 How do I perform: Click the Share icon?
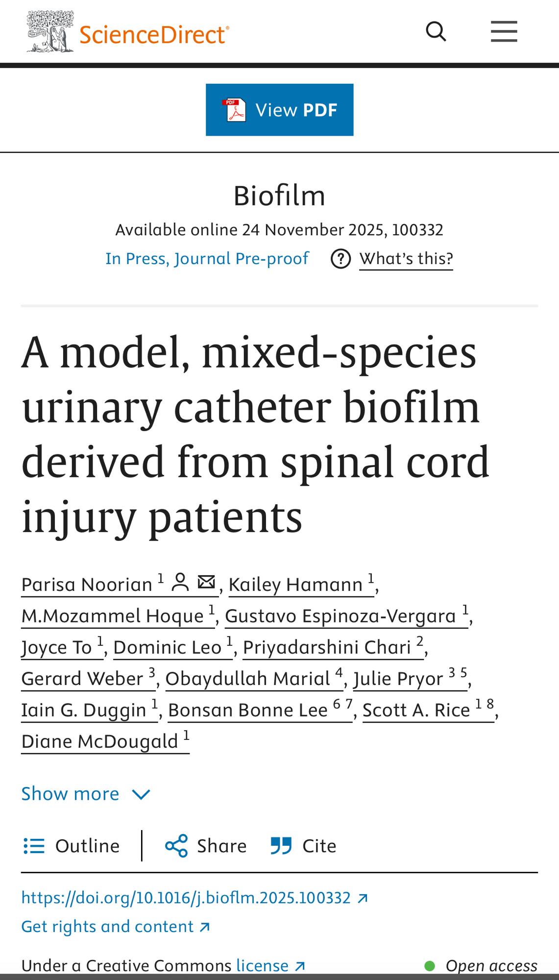click(x=176, y=846)
